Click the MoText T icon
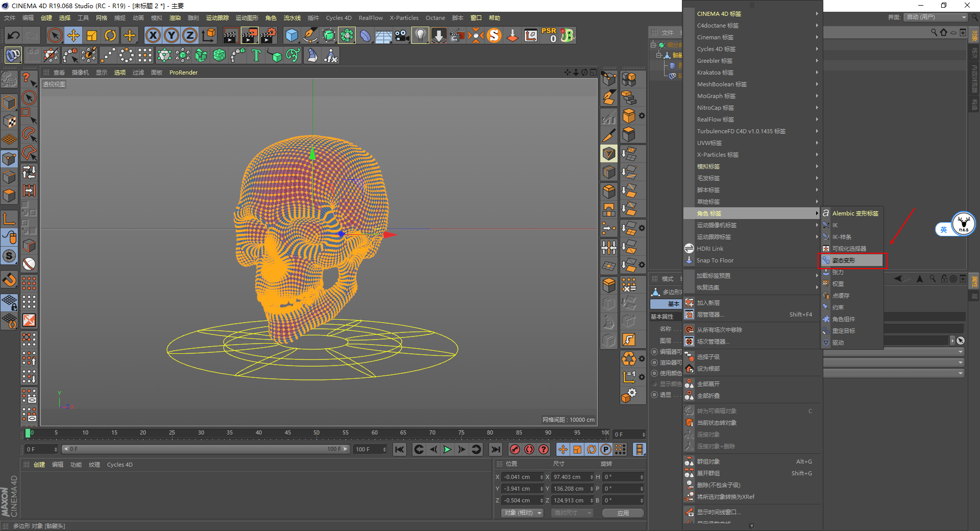The image size is (980, 531). tap(256, 55)
